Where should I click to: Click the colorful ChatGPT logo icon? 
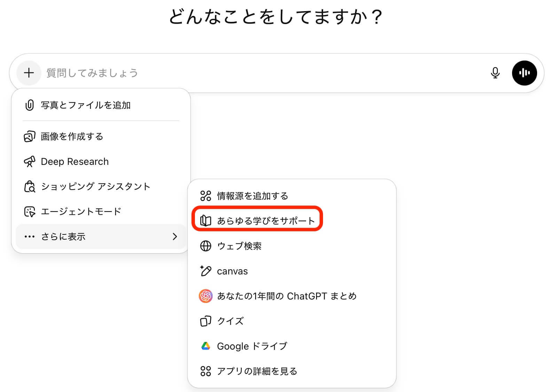tap(206, 296)
